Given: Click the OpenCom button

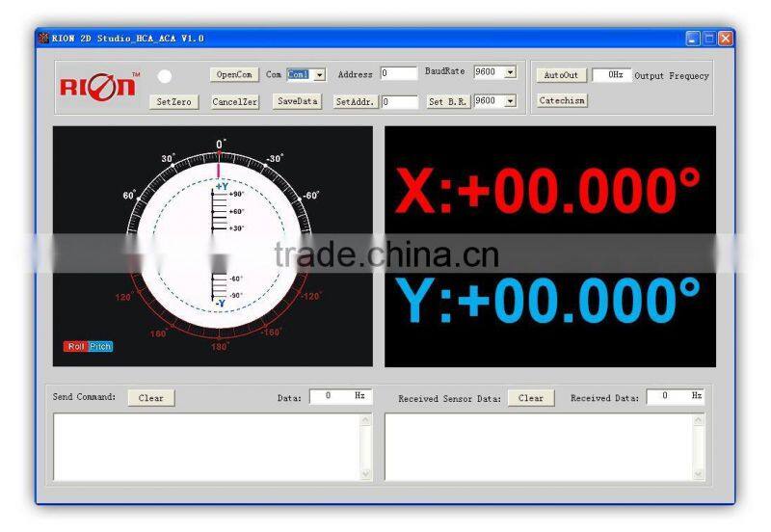Looking at the screenshot, I should pyautogui.click(x=234, y=74).
